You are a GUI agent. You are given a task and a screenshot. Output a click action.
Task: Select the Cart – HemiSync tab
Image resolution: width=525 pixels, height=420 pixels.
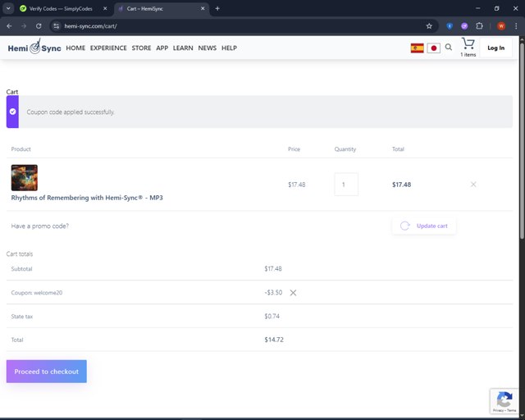[x=162, y=8]
